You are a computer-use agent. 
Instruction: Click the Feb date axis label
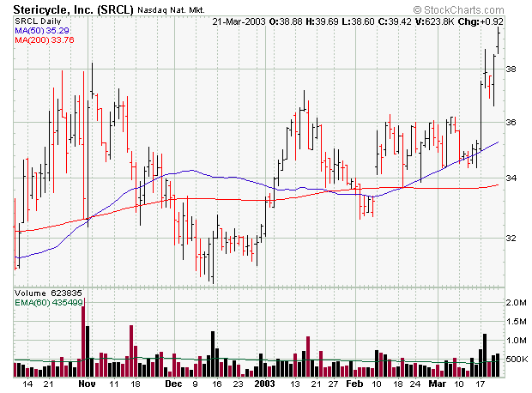pos(354,384)
